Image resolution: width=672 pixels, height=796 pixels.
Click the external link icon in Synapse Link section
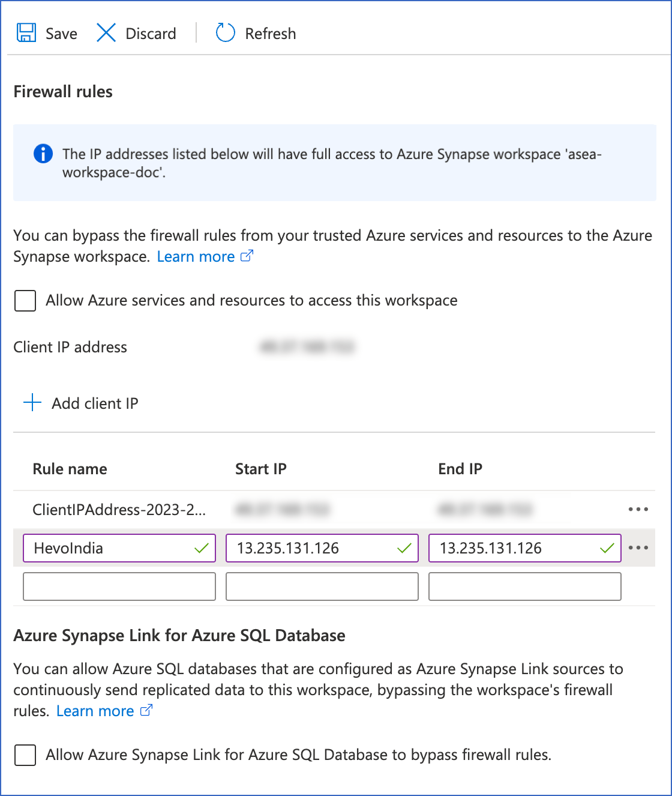coord(145,710)
